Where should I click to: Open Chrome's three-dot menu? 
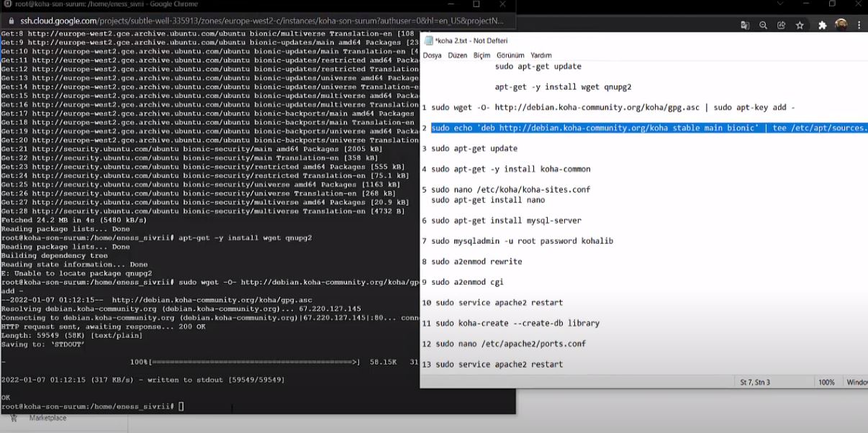click(x=859, y=25)
